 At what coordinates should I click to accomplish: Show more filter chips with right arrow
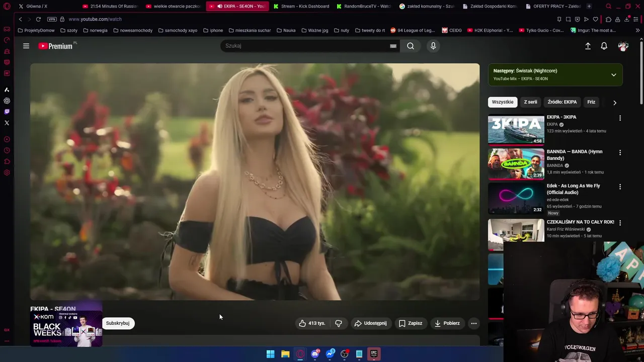pos(614,103)
